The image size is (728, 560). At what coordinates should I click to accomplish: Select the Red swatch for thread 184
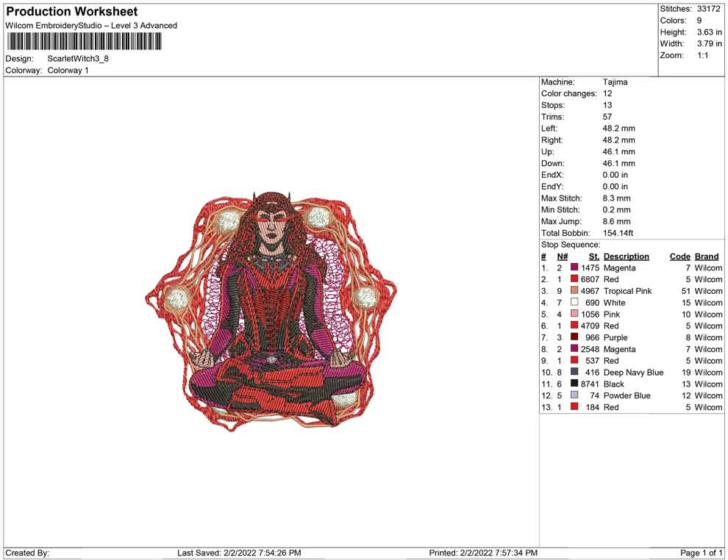pyautogui.click(x=574, y=406)
